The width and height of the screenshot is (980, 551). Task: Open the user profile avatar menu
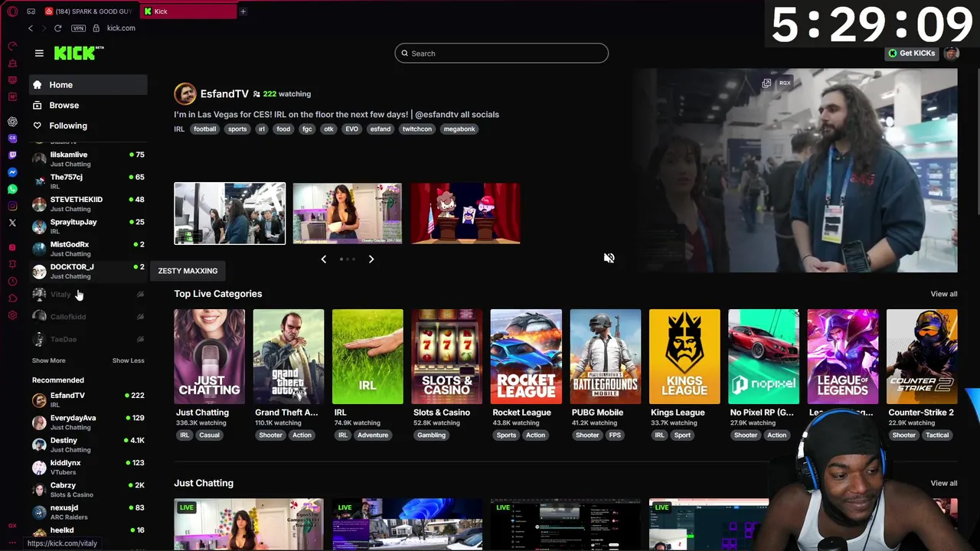[x=951, y=54]
